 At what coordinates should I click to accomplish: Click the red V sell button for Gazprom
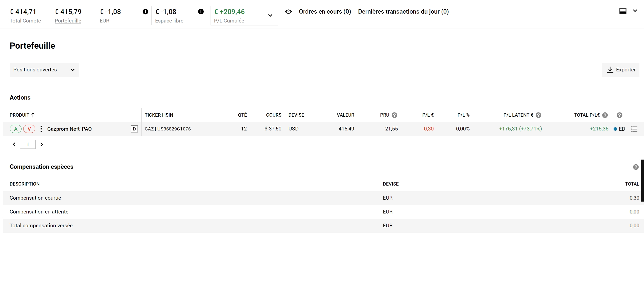pos(29,129)
